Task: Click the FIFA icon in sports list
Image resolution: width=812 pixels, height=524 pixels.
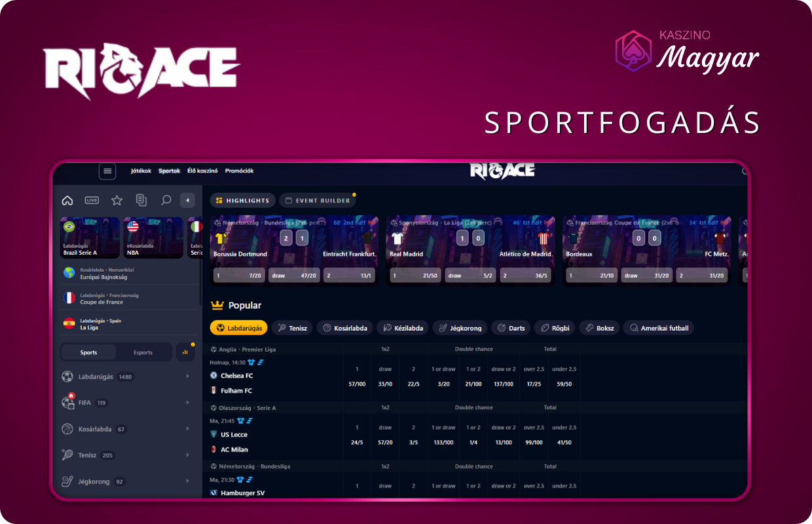Action: (67, 402)
